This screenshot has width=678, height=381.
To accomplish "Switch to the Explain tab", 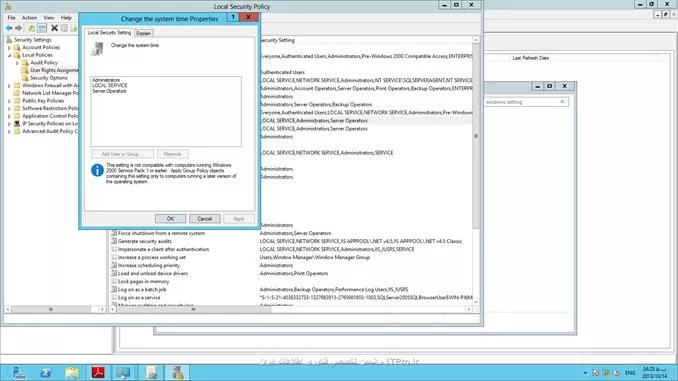I will pos(144,33).
